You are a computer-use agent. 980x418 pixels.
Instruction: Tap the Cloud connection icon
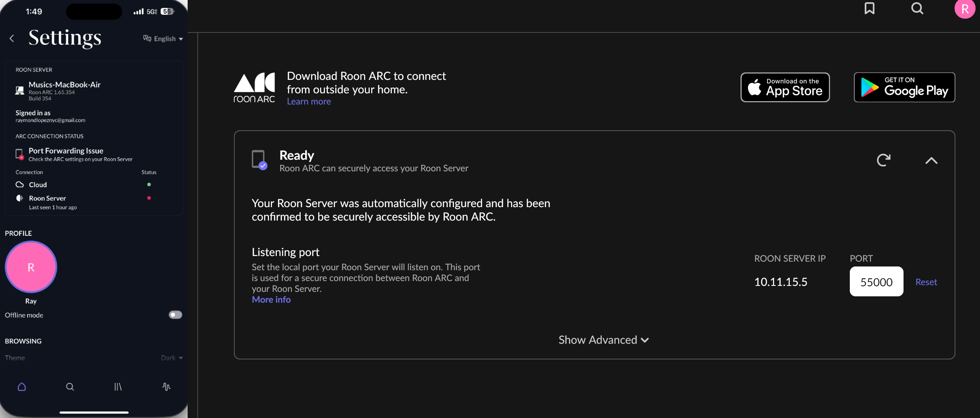(19, 184)
